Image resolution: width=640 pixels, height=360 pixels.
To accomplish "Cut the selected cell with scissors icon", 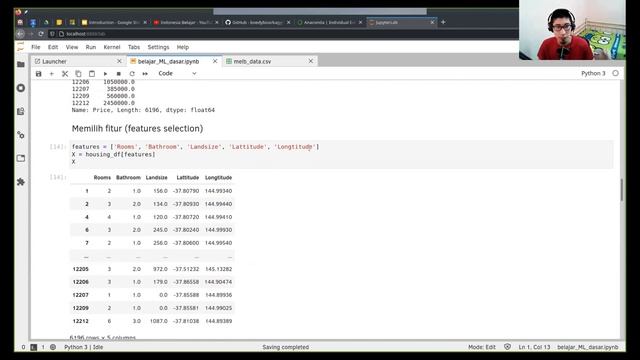I will click(65, 73).
